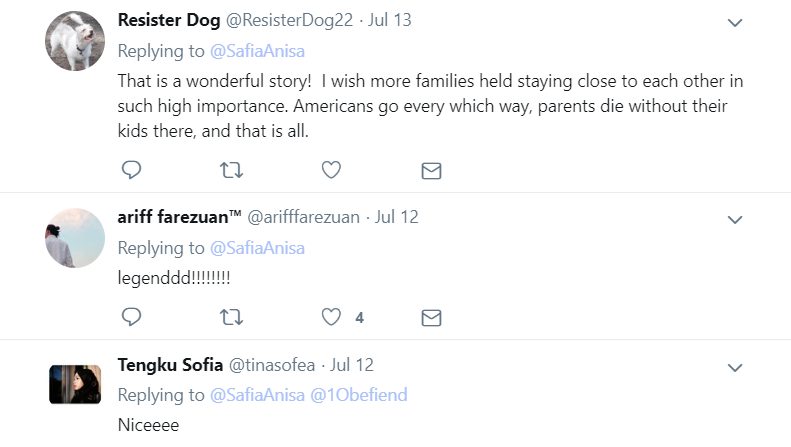Viewport: 791px width, 447px height.
Task: Like Resister Dog's tweet
Action: (331, 170)
